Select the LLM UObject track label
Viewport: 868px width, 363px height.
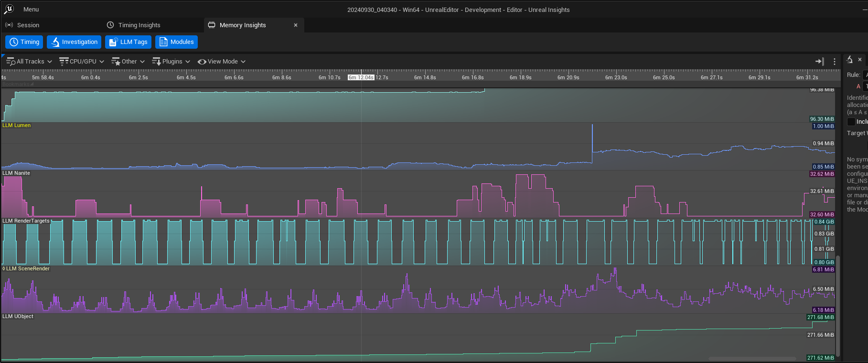point(18,317)
